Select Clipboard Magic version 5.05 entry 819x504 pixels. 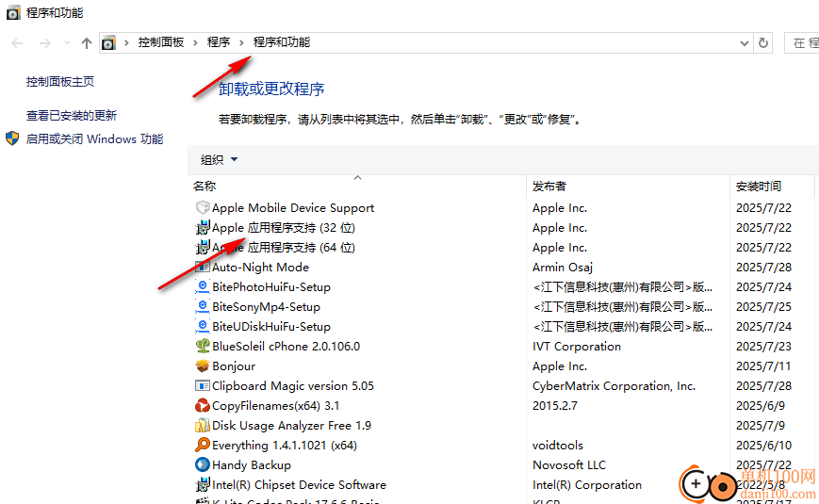[x=293, y=386]
